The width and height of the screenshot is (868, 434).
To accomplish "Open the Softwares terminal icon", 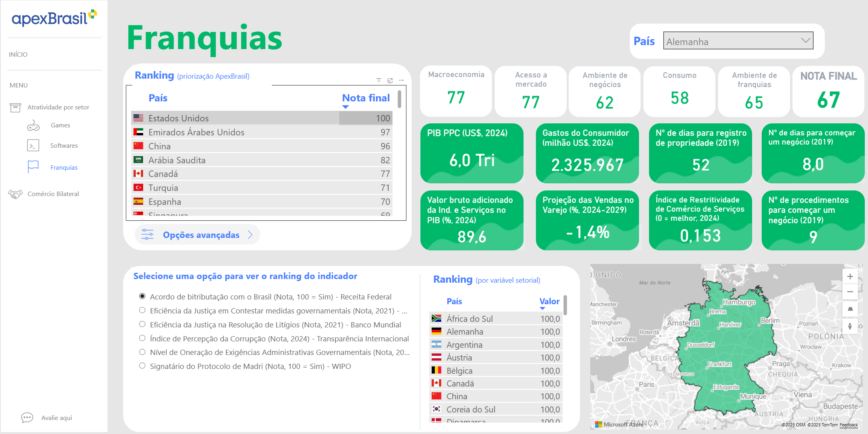I will [x=33, y=145].
